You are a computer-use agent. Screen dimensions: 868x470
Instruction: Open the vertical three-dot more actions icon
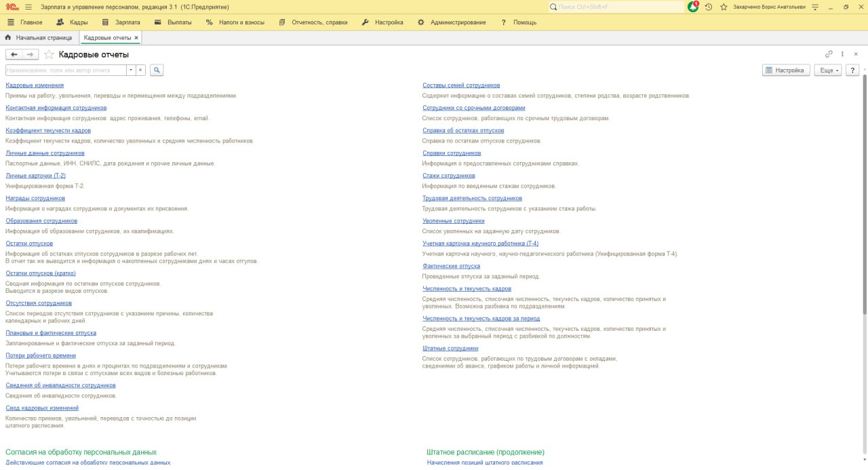[x=842, y=53]
